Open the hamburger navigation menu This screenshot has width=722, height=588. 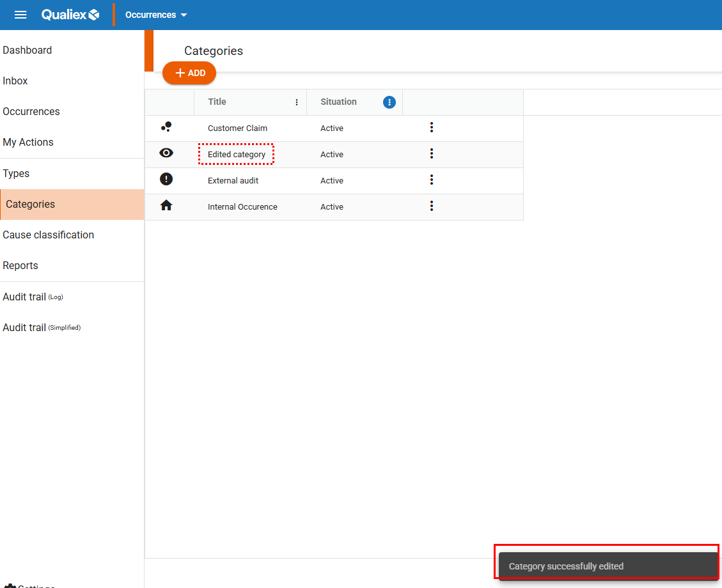(x=20, y=15)
